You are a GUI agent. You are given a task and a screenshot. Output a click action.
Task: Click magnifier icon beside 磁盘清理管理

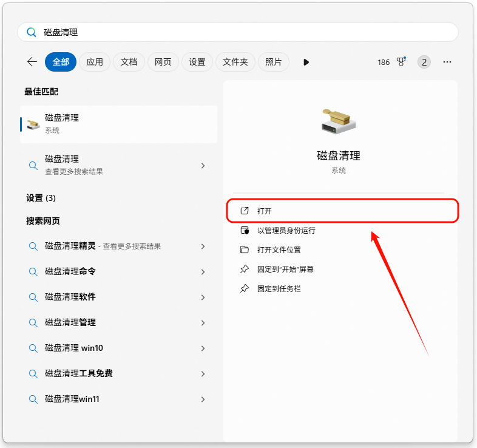click(33, 323)
